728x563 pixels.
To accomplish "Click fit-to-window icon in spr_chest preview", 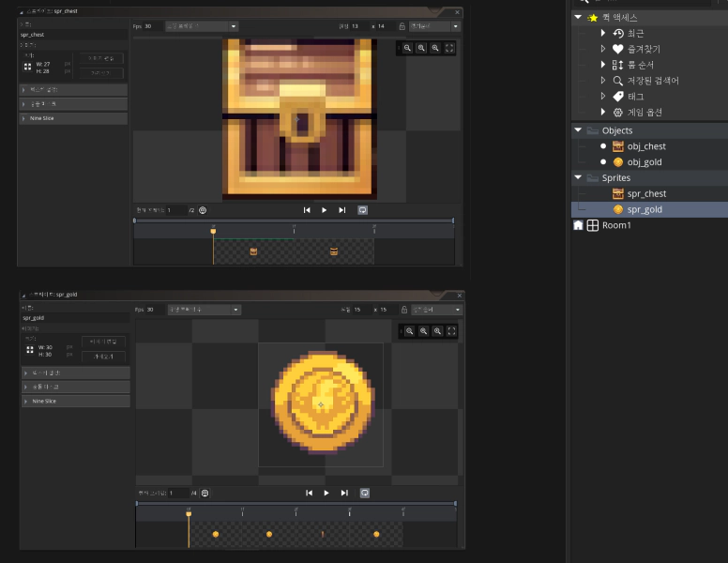I will (x=449, y=48).
